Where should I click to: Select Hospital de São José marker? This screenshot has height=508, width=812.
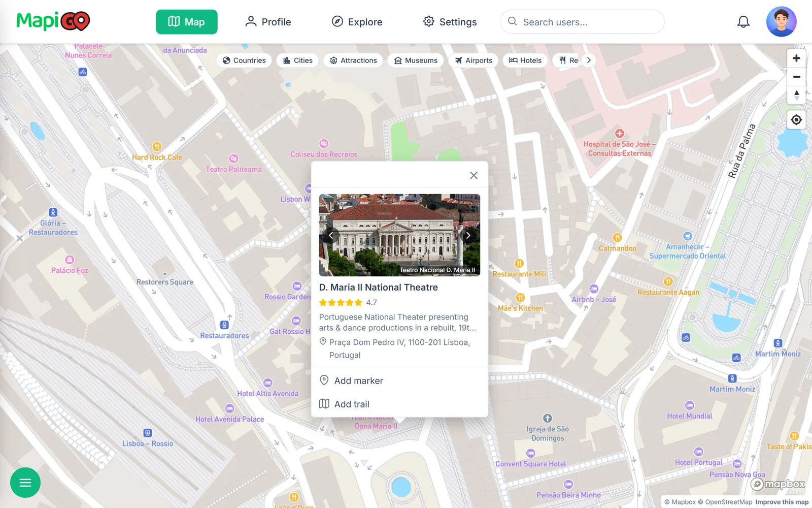[620, 134]
